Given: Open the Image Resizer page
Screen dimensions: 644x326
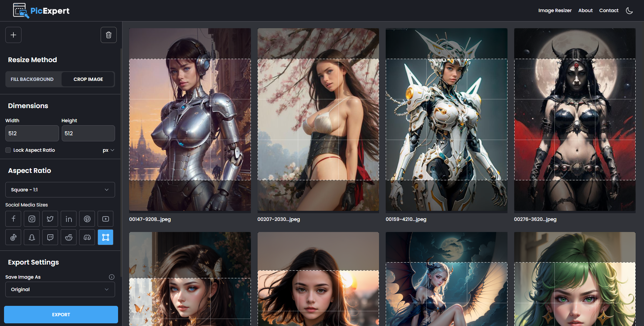Looking at the screenshot, I should click(x=555, y=10).
